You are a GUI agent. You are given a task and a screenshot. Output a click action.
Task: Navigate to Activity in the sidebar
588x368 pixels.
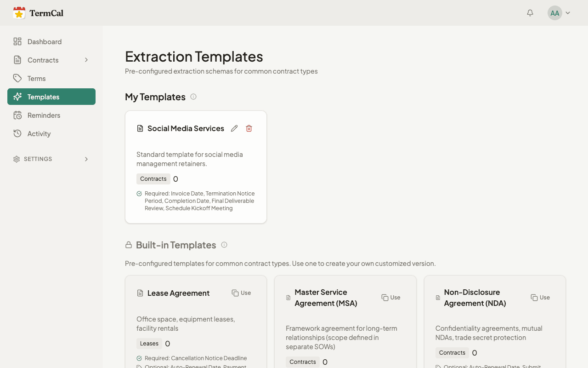(x=39, y=133)
